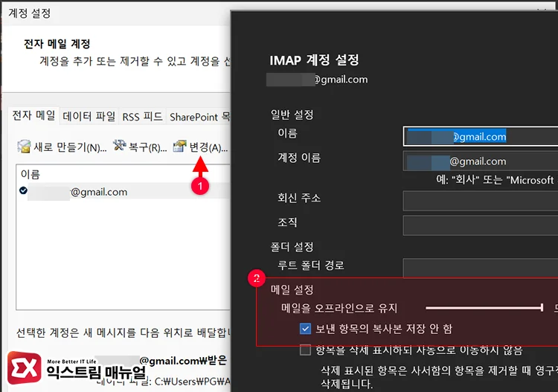The width and height of the screenshot is (558, 392).
Task: Switch to the 데이터 파일 tab
Action: coord(89,116)
